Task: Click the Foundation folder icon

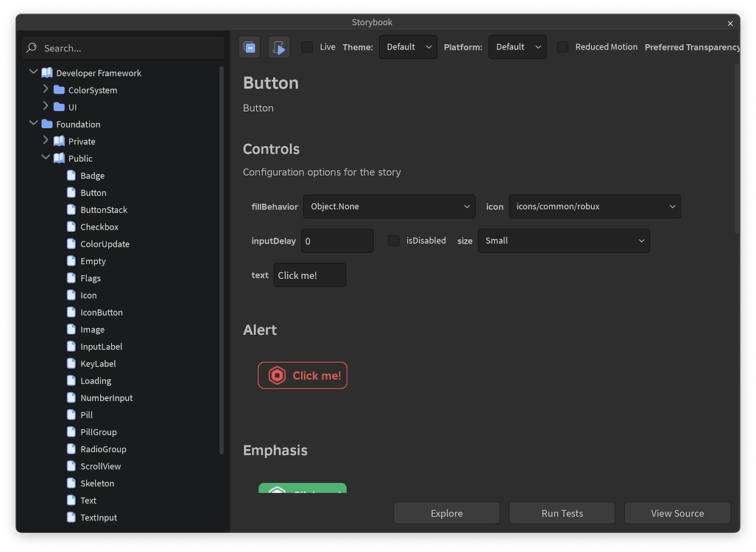Action: coord(46,124)
